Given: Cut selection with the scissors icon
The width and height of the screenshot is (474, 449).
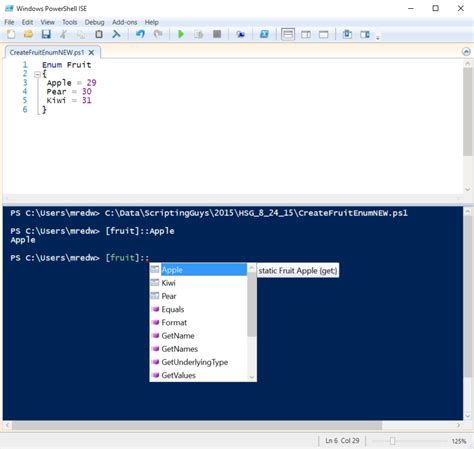Looking at the screenshot, I should [x=63, y=34].
